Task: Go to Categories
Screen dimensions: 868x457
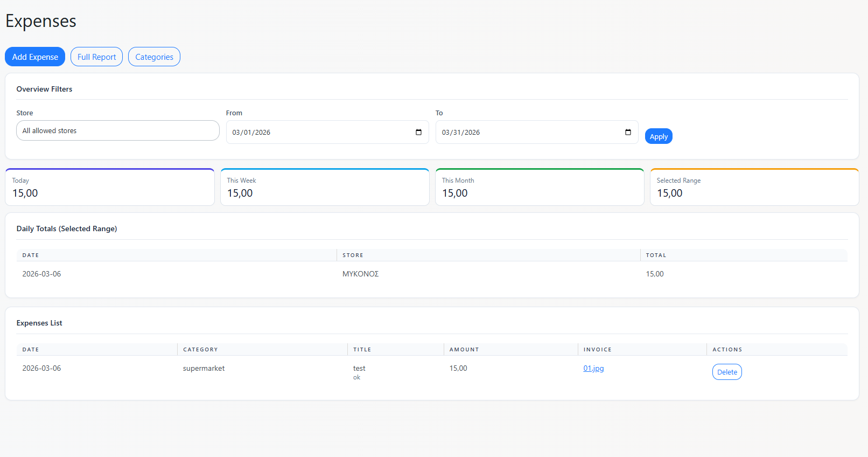Action: coord(154,57)
